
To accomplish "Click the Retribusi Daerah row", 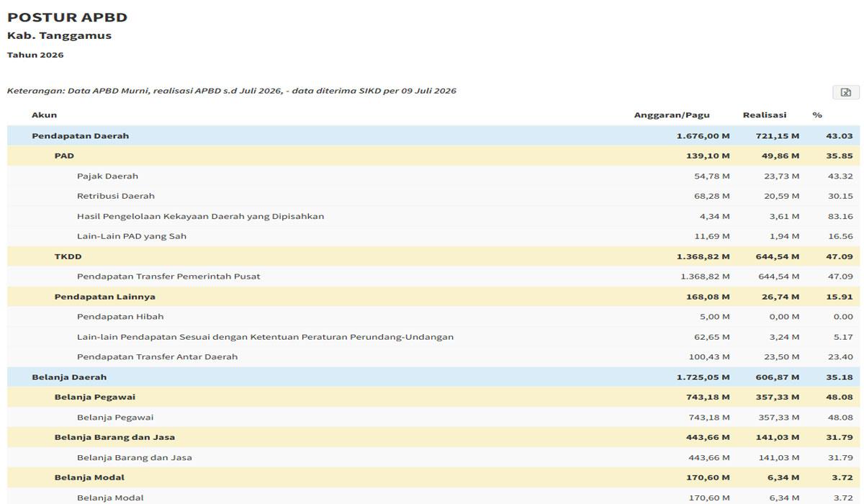I will click(433, 196).
